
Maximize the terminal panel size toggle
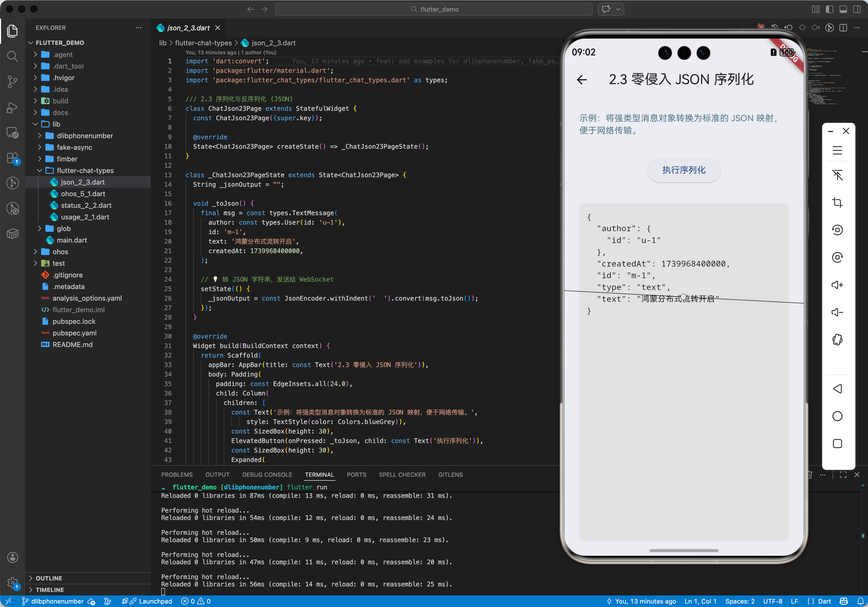pos(843,475)
